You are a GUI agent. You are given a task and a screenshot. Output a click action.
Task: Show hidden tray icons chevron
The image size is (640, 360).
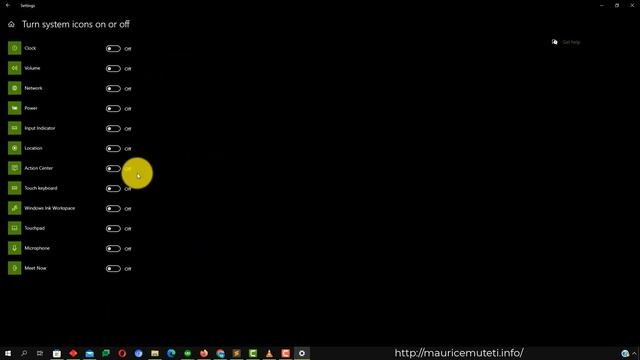pyautogui.click(x=634, y=353)
